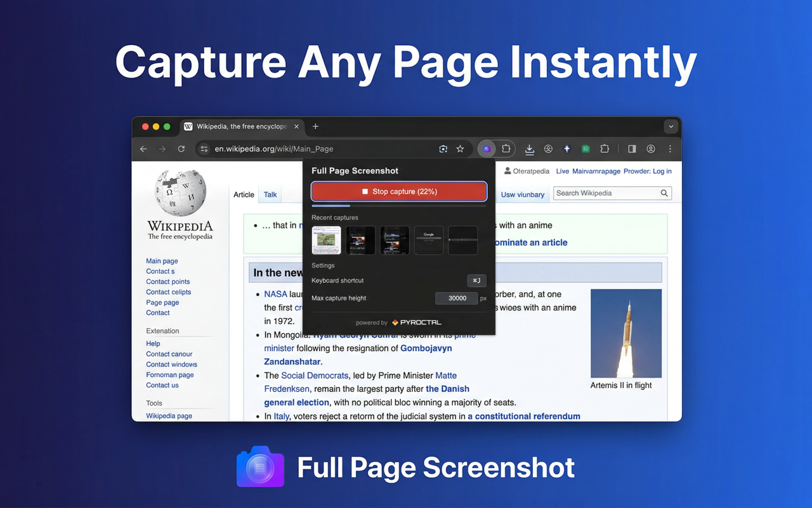The image size is (812, 508).
Task: Open the extensions puzzle icon beside the camera
Action: click(506, 149)
